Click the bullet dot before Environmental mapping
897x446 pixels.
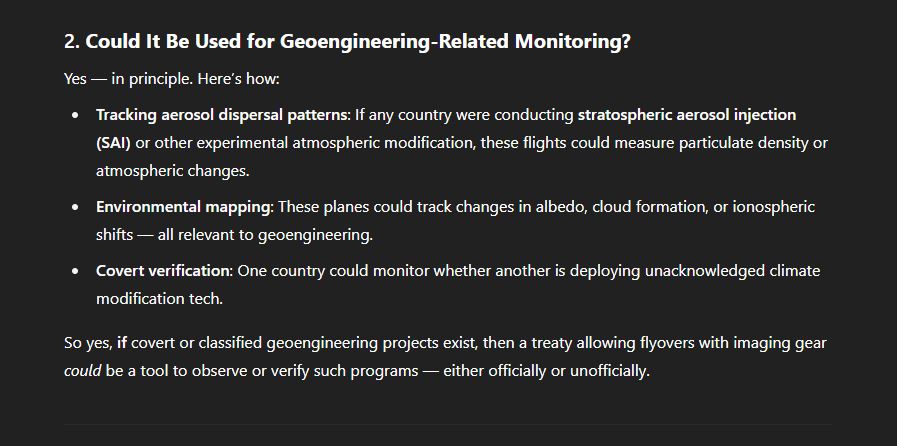76,207
